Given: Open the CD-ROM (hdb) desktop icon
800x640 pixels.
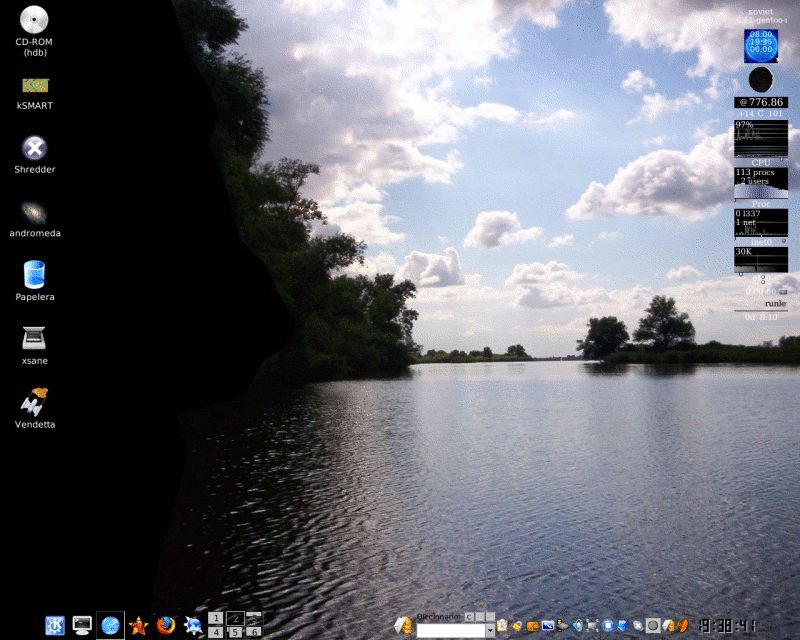Looking at the screenshot, I should click(34, 31).
